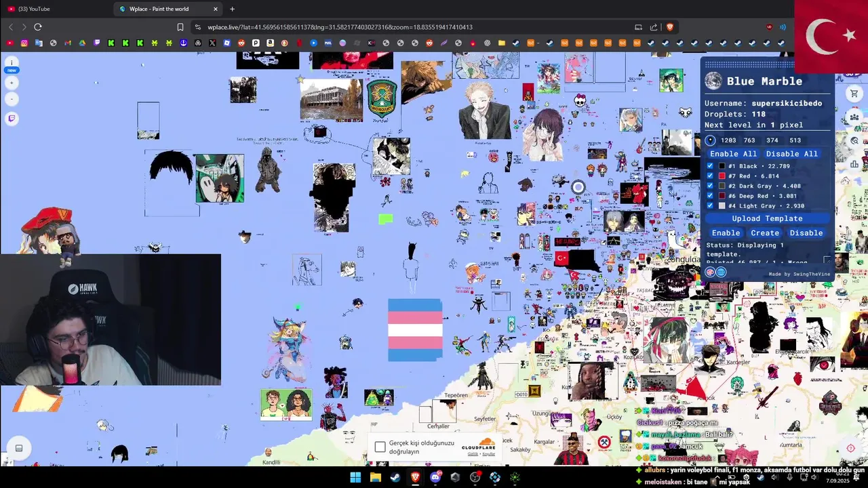Viewport: 868px width, 488px height.
Task: Click the 1203 tile X coordinate field
Action: (x=728, y=140)
